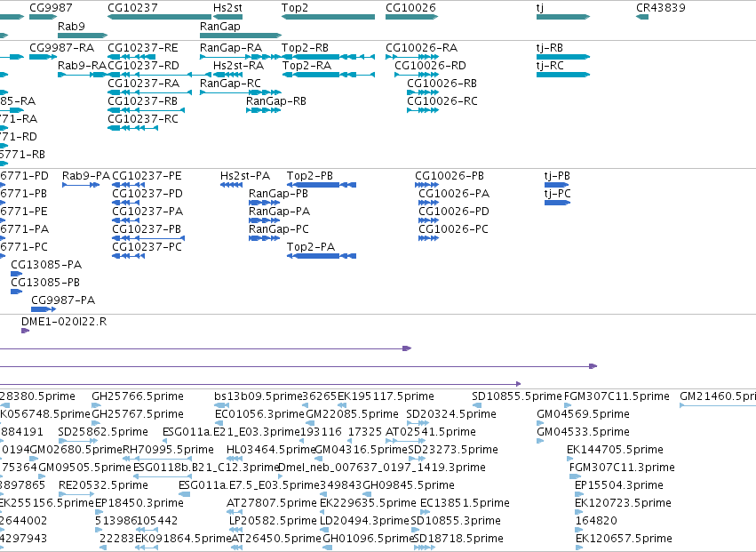Select EST EK144705.5prime
This screenshot has width=756, height=552.
coord(616,450)
